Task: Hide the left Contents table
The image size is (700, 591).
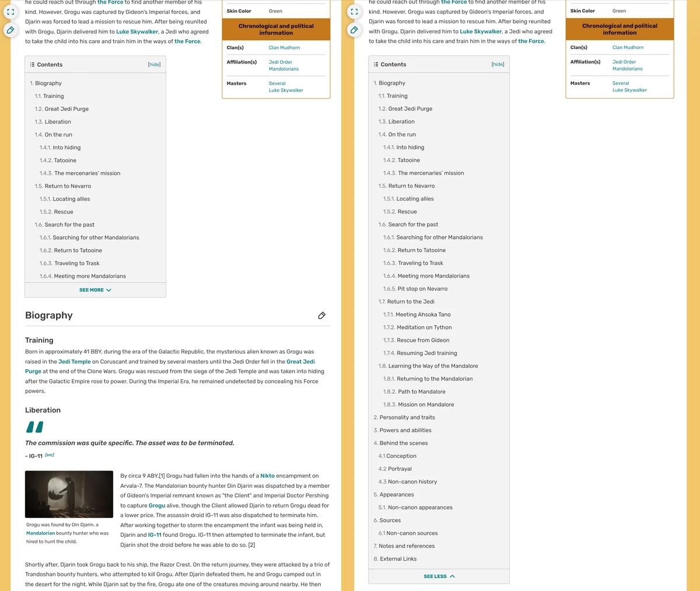Action: [x=153, y=64]
